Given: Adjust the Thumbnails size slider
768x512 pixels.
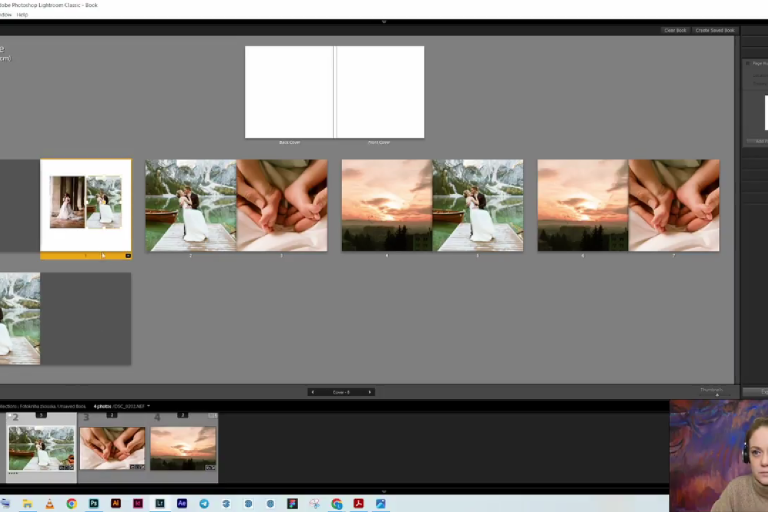Looking at the screenshot, I should point(717,394).
